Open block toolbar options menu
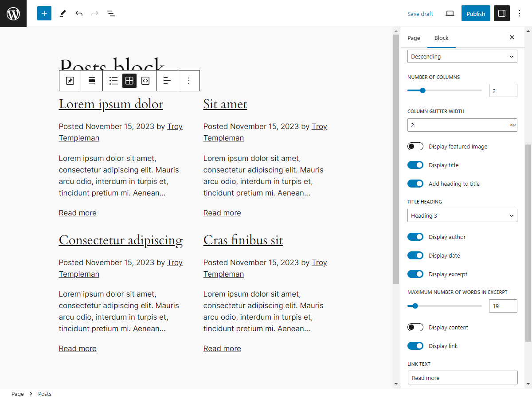This screenshot has width=532, height=399. [x=189, y=81]
